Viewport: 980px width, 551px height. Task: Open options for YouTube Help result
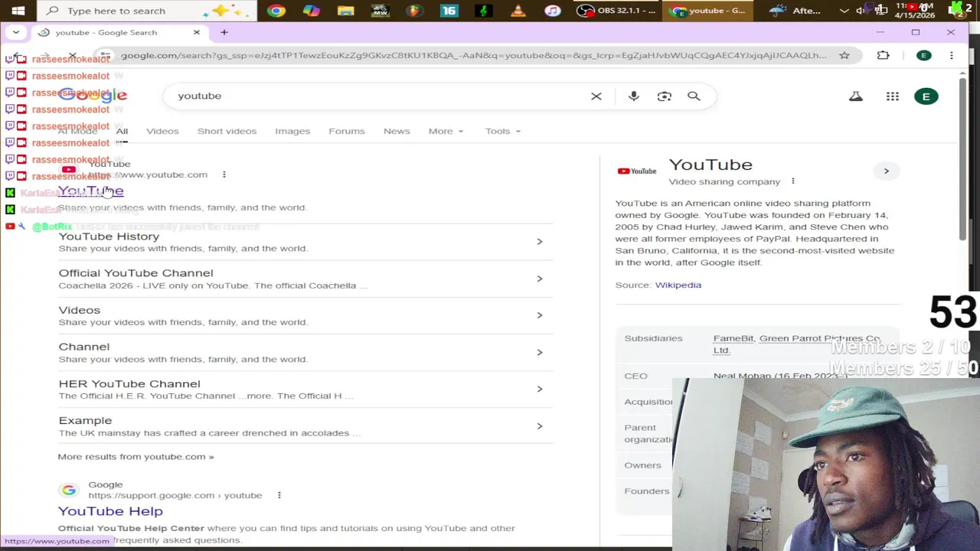click(x=279, y=495)
